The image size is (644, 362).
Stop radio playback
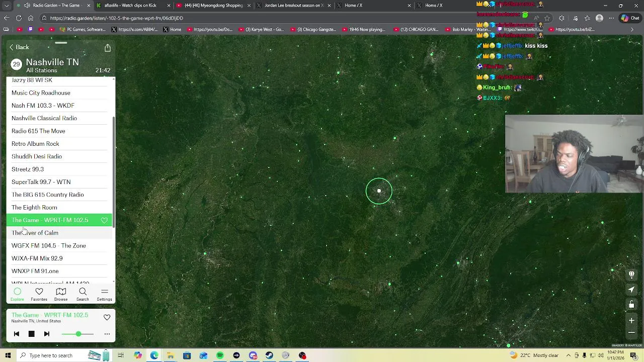[31, 334]
